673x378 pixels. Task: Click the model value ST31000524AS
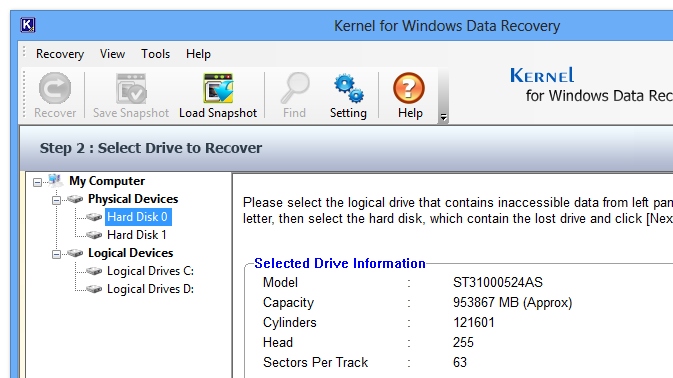498,282
